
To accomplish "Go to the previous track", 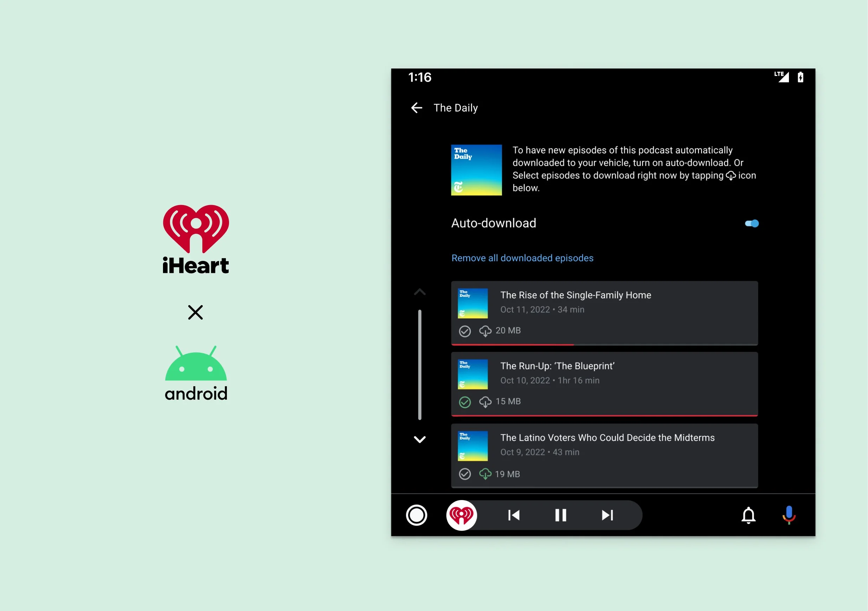I will coord(514,515).
